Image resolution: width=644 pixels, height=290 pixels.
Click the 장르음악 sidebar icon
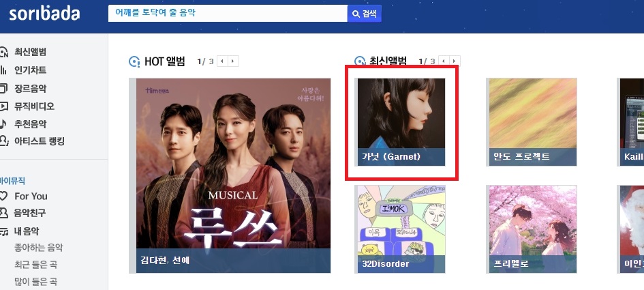click(3, 88)
